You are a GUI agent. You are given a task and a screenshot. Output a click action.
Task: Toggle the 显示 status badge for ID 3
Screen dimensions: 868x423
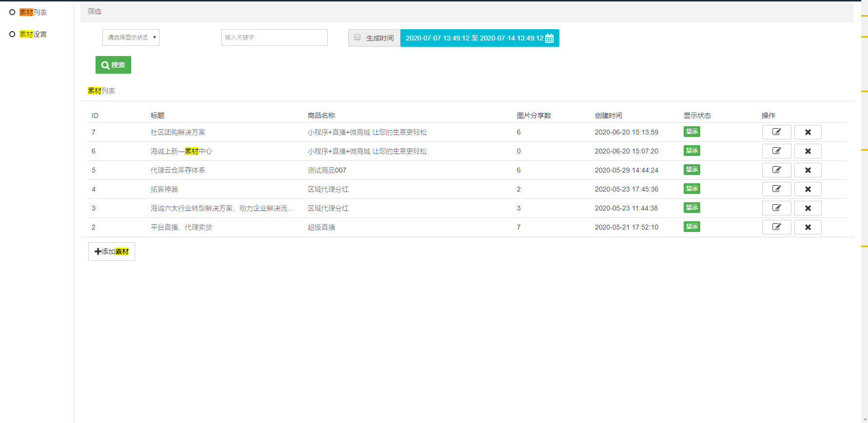[691, 208]
